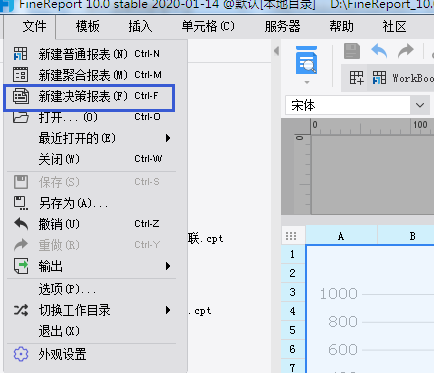
Task: Click the save-as floppy icon in menu
Action: (21, 203)
